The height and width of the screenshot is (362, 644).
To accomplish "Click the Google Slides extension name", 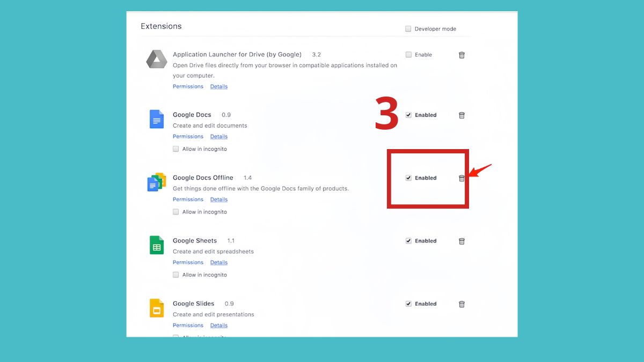I will tap(193, 304).
